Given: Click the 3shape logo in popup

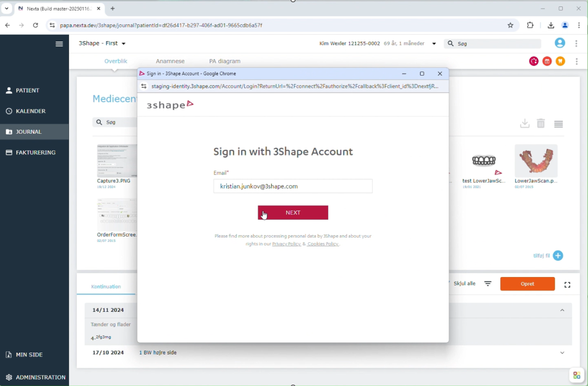Looking at the screenshot, I should (x=170, y=105).
